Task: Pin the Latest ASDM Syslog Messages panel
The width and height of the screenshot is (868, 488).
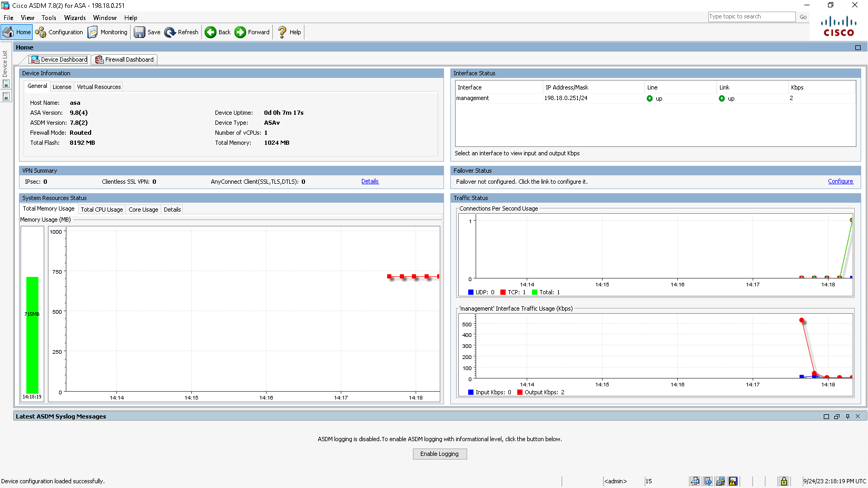Action: [x=847, y=416]
